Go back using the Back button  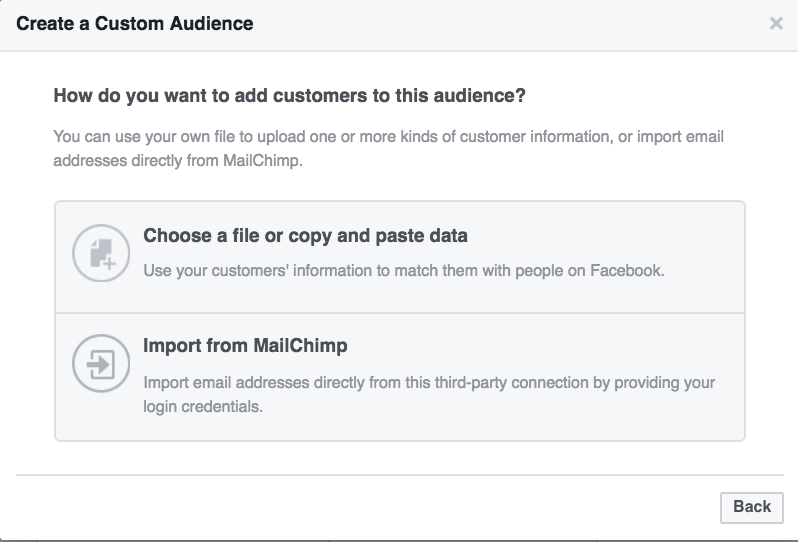[752, 507]
